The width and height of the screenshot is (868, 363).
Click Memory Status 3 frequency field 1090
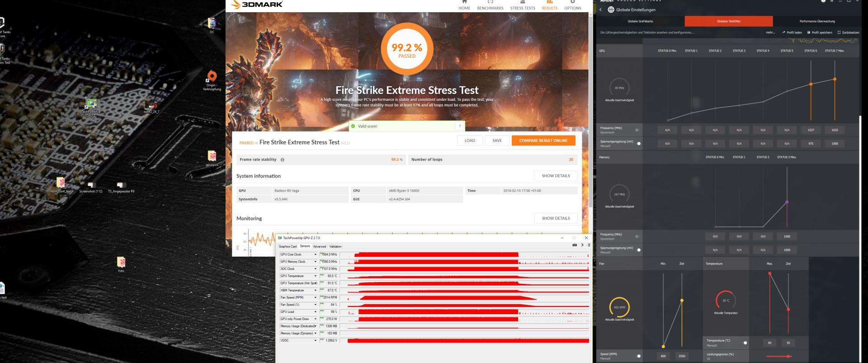[x=787, y=236]
